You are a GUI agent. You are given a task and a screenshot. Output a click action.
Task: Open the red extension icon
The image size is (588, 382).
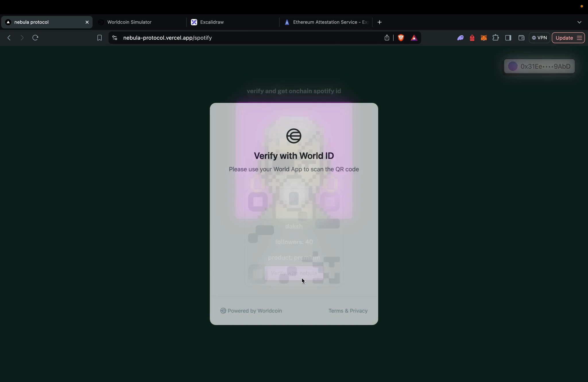click(x=472, y=38)
